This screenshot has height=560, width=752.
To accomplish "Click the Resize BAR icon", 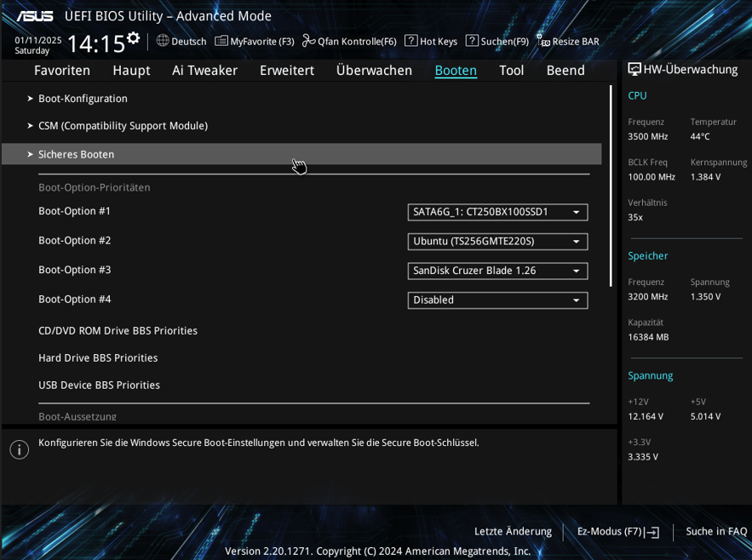I will point(542,41).
